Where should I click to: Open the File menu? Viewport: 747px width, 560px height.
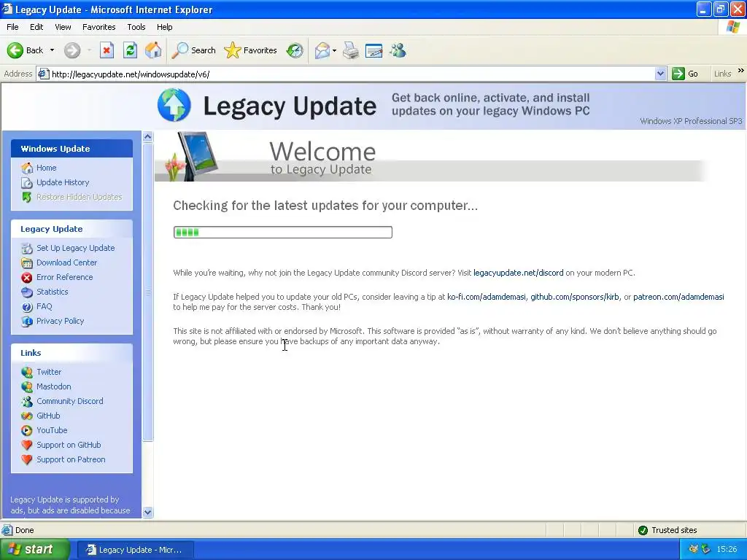[x=12, y=27]
